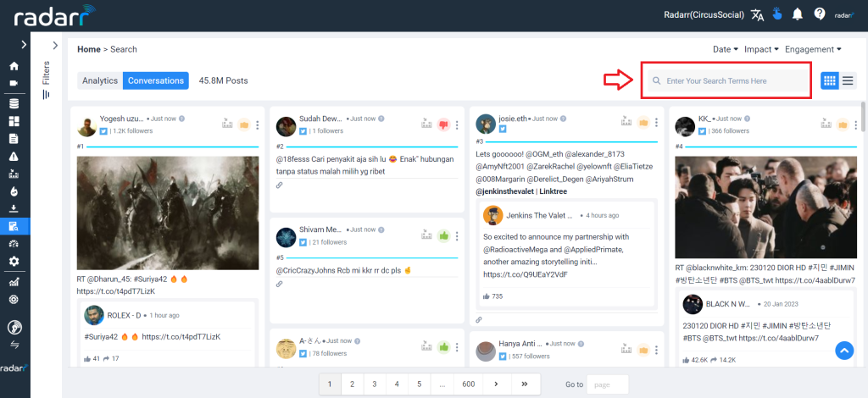
Task: Click the ROLEX - D quoted author name
Action: (124, 315)
